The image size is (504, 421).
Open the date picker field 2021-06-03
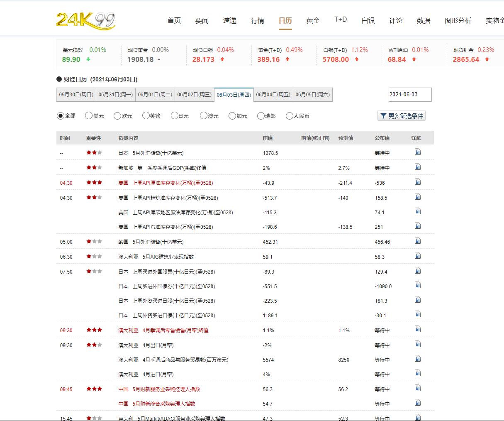point(410,95)
